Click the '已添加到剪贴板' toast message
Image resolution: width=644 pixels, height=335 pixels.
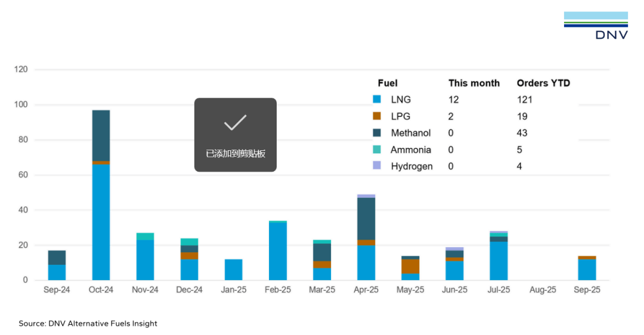236,154
